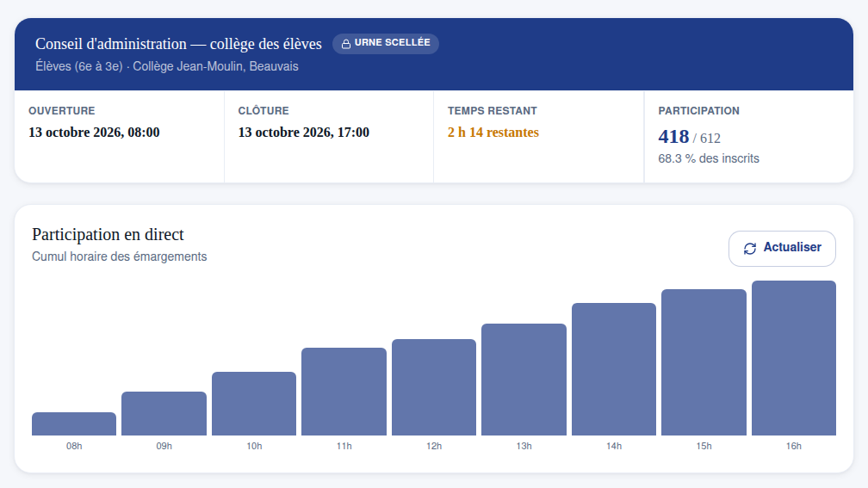
Task: Click the Participation en direct heading
Action: (108, 235)
